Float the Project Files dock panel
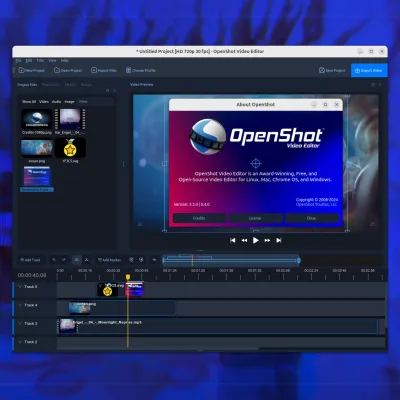 pos(107,90)
